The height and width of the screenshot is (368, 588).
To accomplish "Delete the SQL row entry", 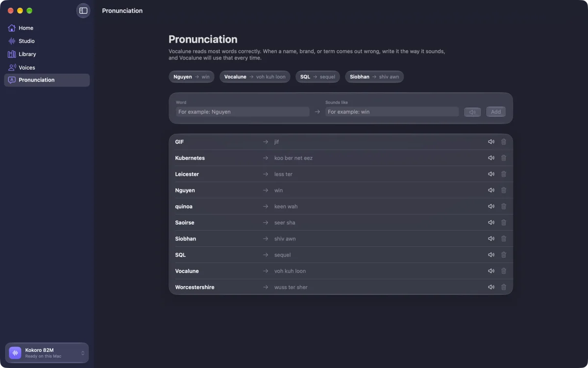I will pyautogui.click(x=503, y=255).
